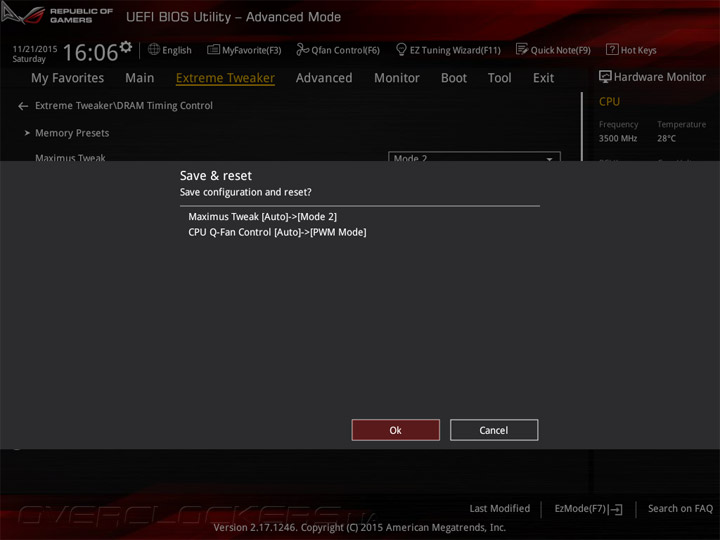Screen dimensions: 720x540
Task: Click the 11/21/2015 date text
Action: [x=35, y=49]
